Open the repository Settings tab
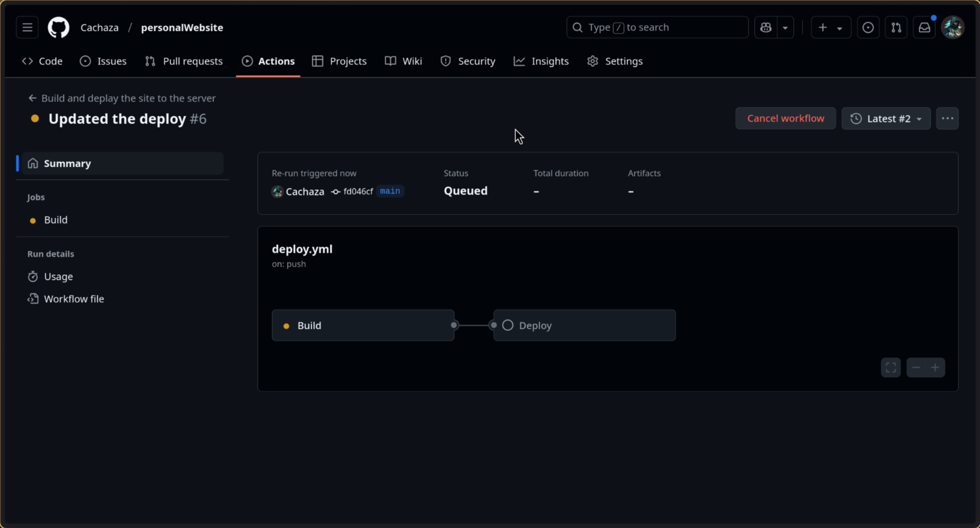 click(615, 61)
